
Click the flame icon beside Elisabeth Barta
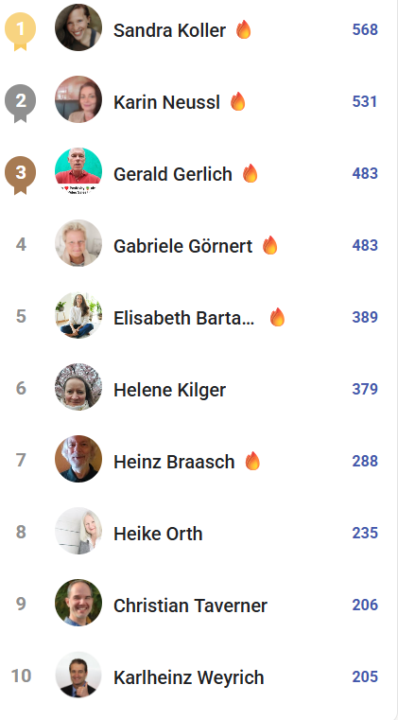(x=277, y=317)
